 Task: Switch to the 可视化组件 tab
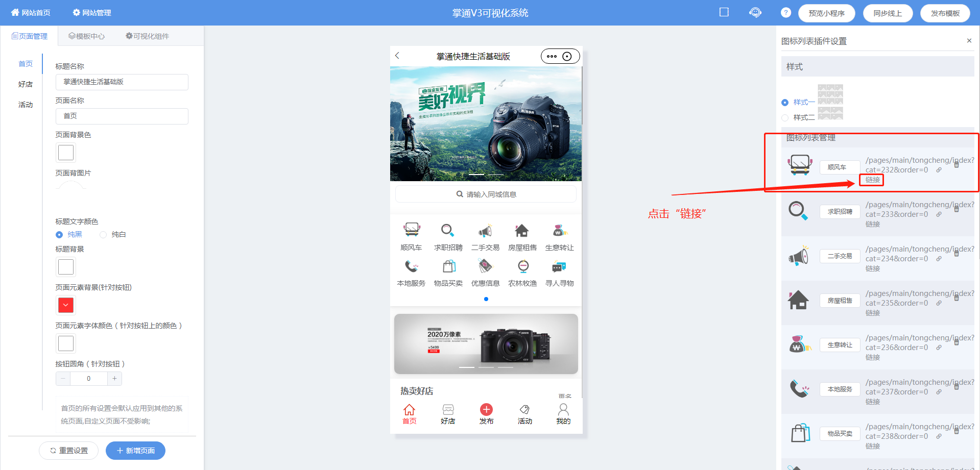click(148, 36)
